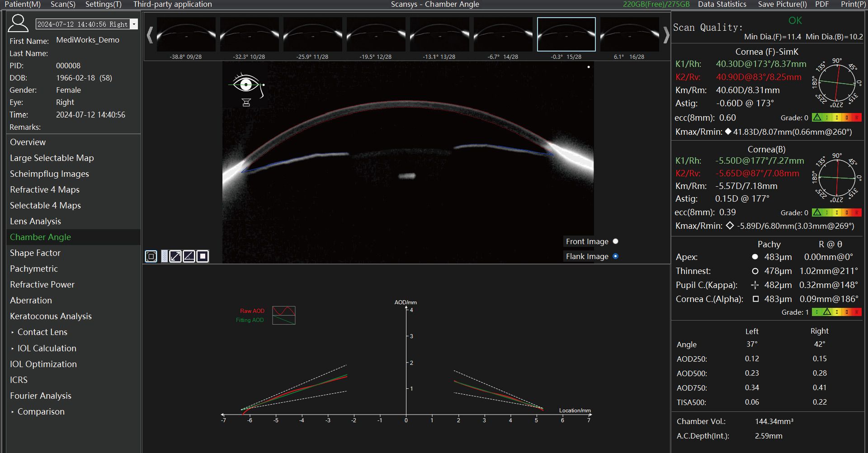This screenshot has height=453, width=868.
Task: Select the angle measurement tool
Action: (189, 256)
